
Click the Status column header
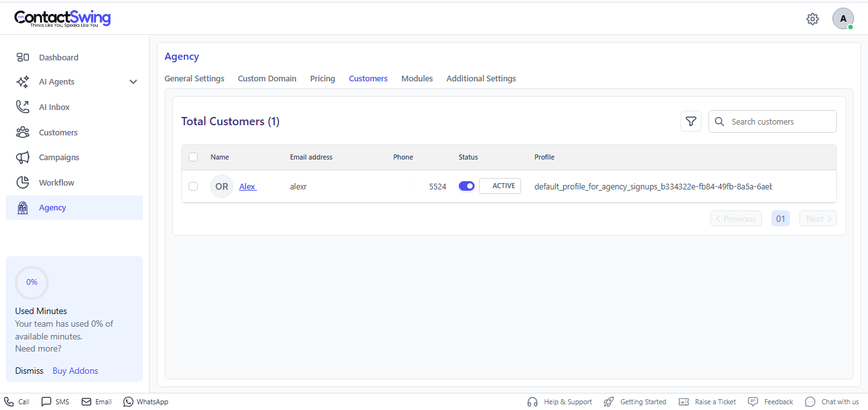click(468, 157)
